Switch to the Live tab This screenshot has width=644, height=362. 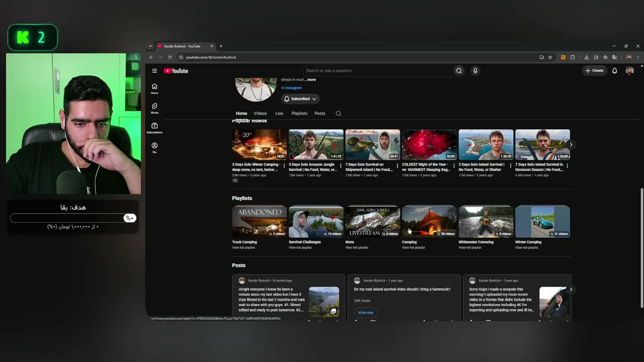279,114
